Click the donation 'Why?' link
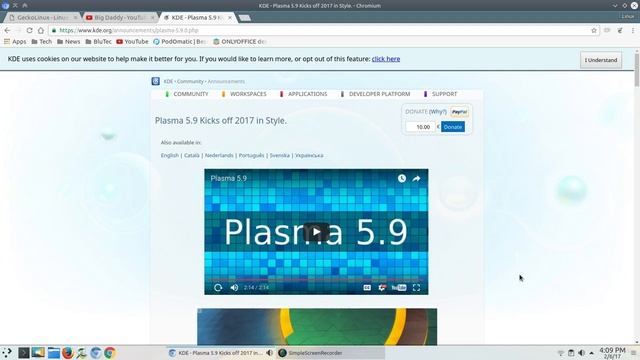Viewport: 640px width, 360px height. 438,111
